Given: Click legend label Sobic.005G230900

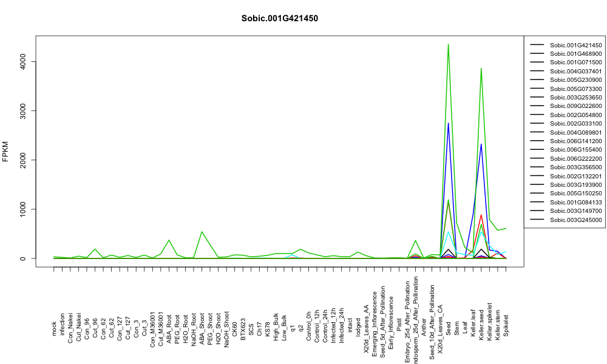Looking at the screenshot, I should tap(575, 80).
